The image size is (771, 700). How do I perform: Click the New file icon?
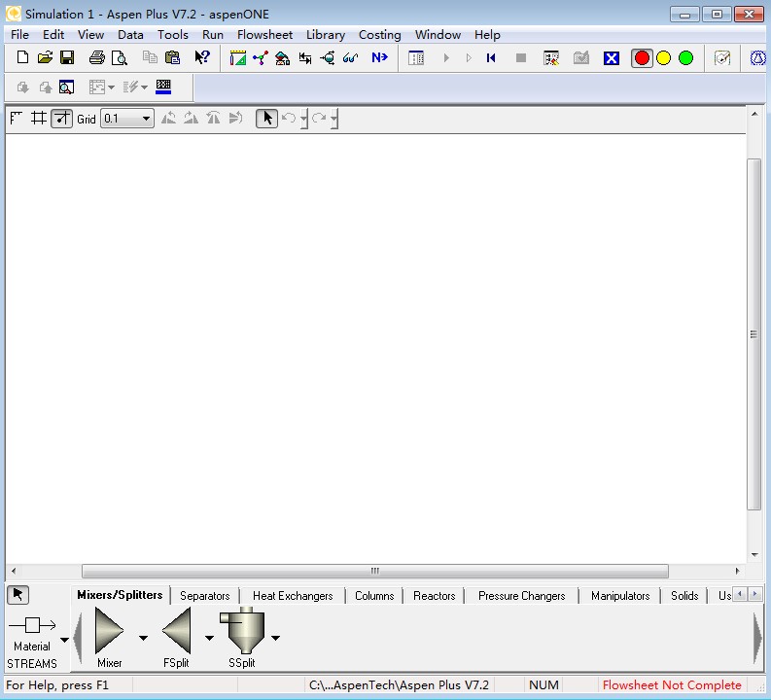tap(23, 58)
